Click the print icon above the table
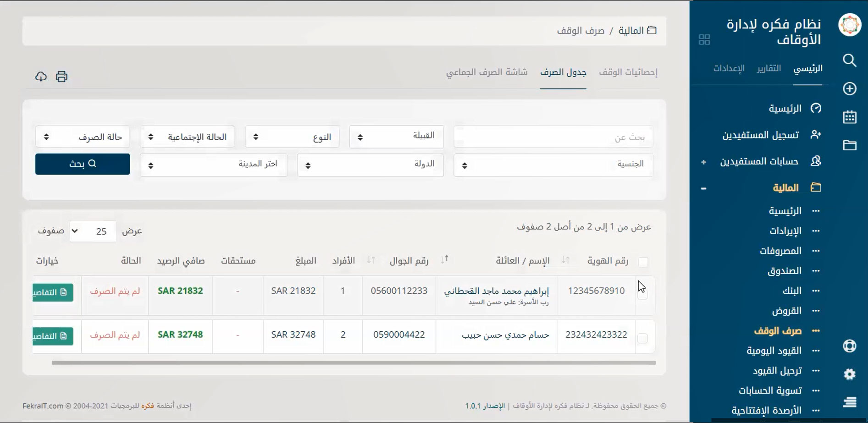Image resolution: width=868 pixels, height=423 pixels. click(61, 77)
